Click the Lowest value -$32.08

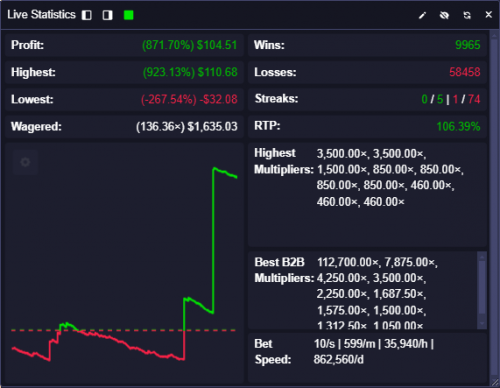218,99
